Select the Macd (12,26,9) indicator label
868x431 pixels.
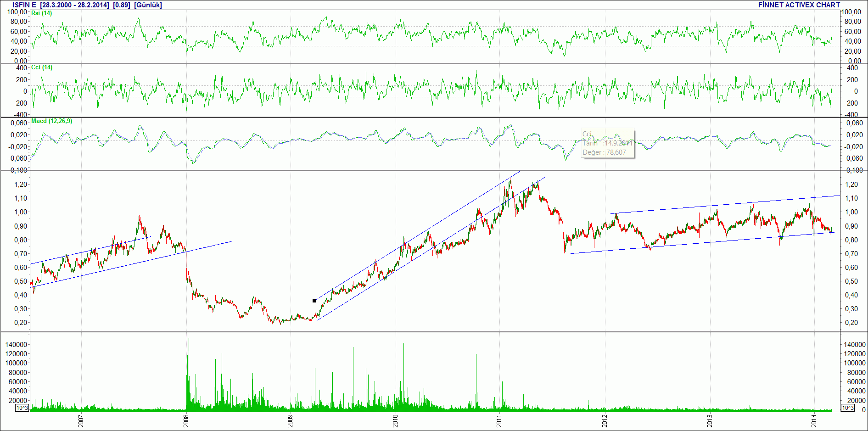coord(51,121)
